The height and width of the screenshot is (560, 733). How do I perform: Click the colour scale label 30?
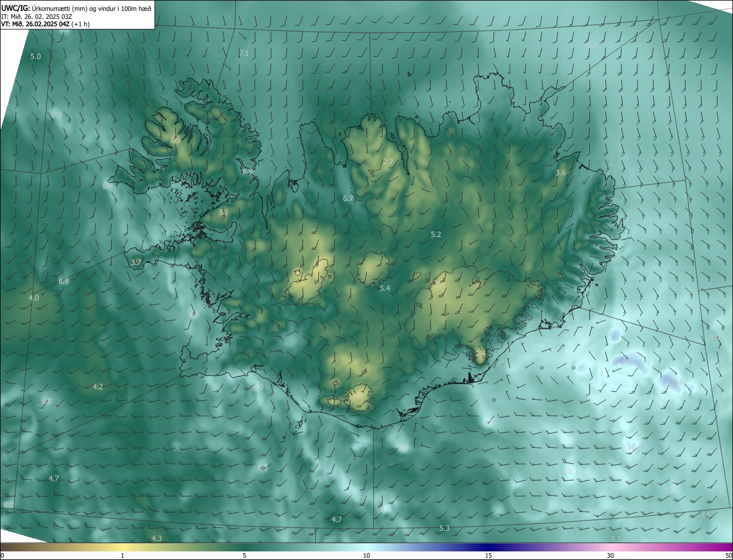point(610,555)
